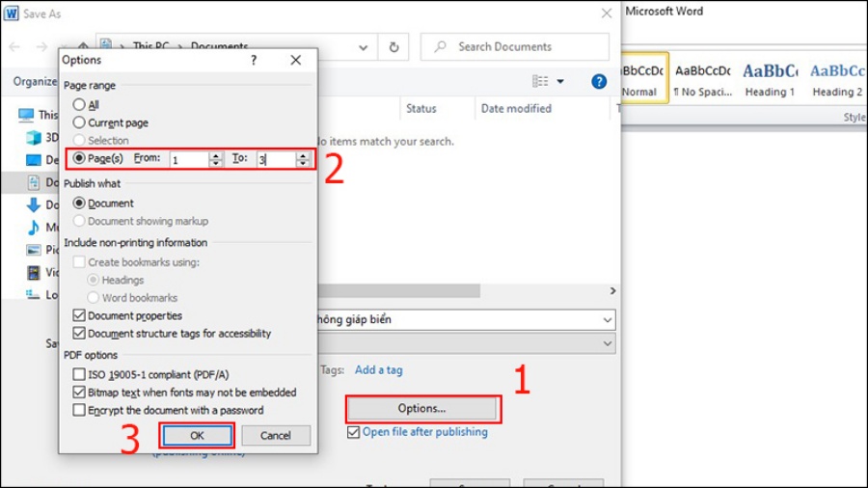868x488 pixels.
Task: Click the blue help question mark icon
Action: (599, 82)
